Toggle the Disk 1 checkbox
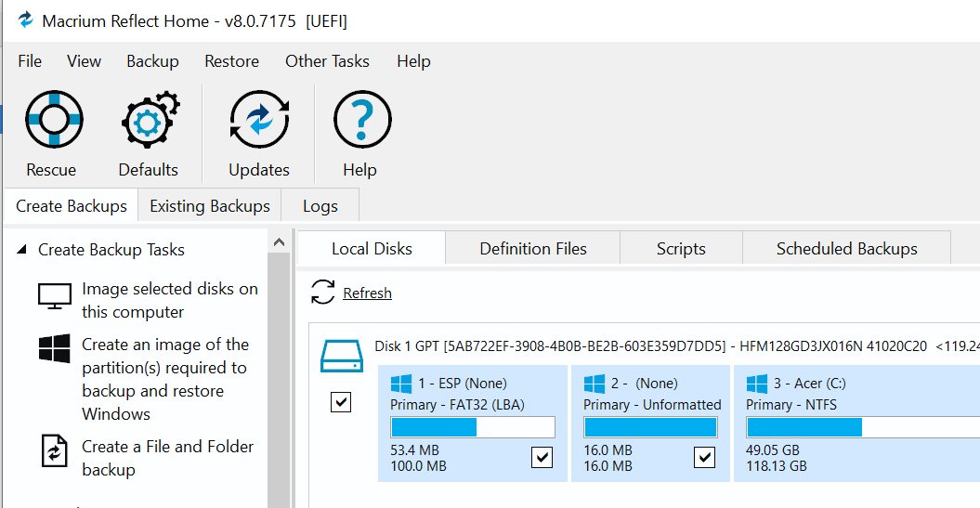This screenshot has height=508, width=980. point(341,402)
